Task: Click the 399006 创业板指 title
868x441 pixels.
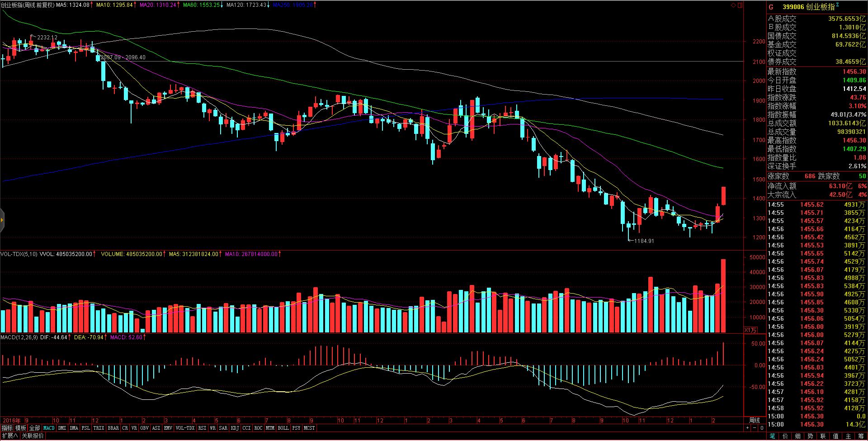Action: (x=808, y=7)
